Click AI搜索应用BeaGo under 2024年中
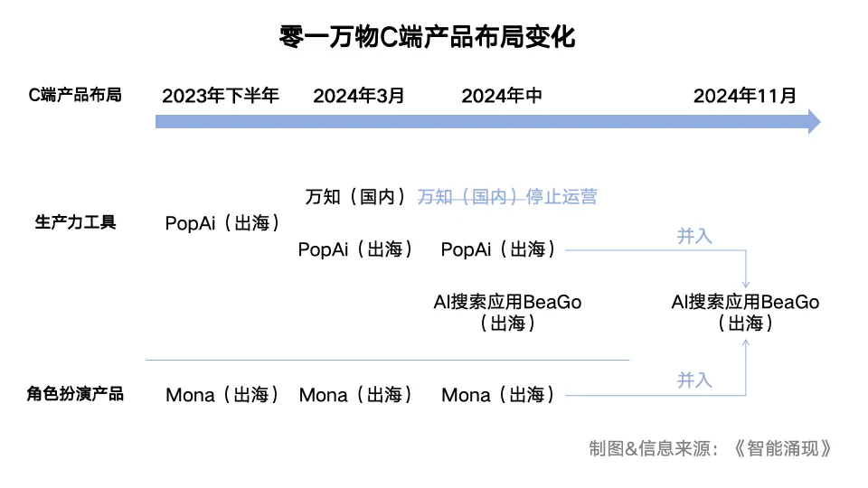Screen dimensions: 868x488 click(x=507, y=312)
